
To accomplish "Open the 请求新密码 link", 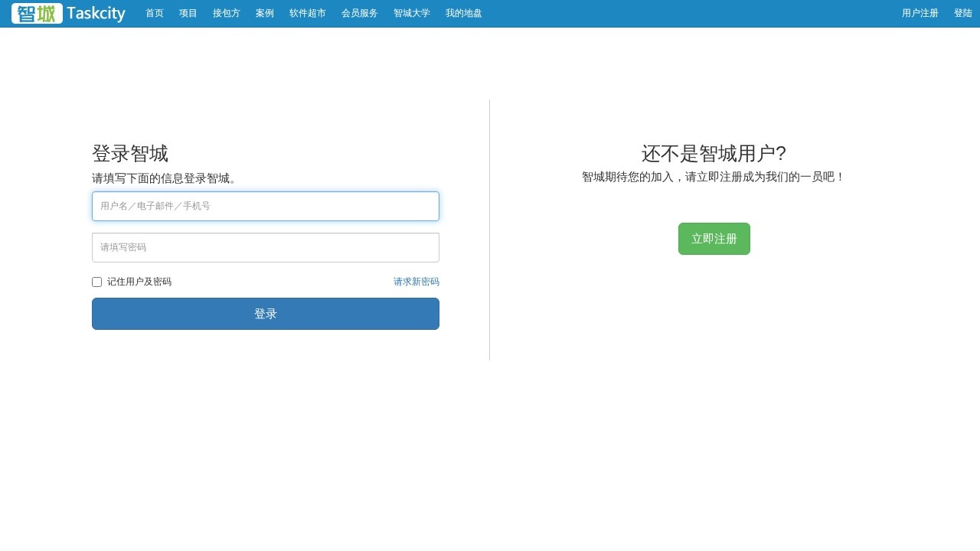I will [x=416, y=282].
